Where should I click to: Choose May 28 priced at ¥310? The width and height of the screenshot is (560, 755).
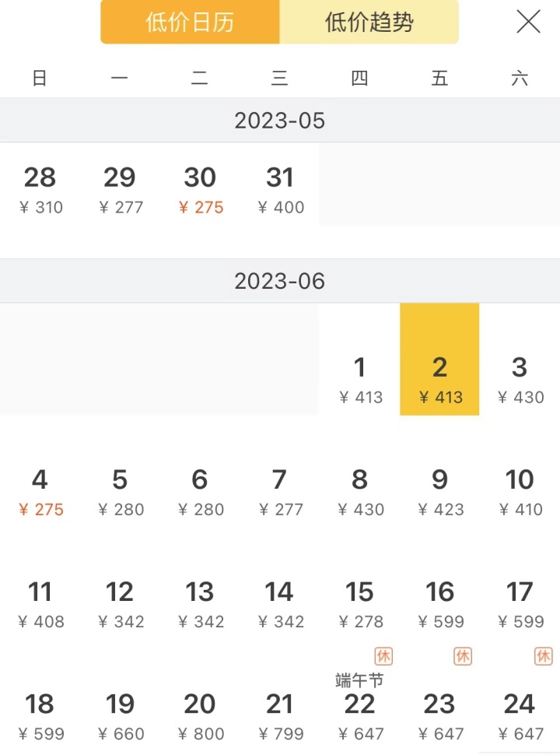click(40, 189)
